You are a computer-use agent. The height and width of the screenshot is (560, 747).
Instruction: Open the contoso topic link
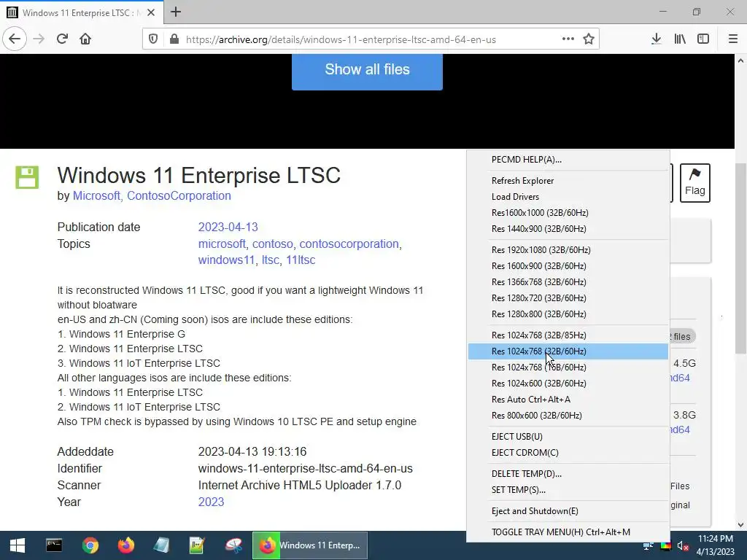pos(273,244)
